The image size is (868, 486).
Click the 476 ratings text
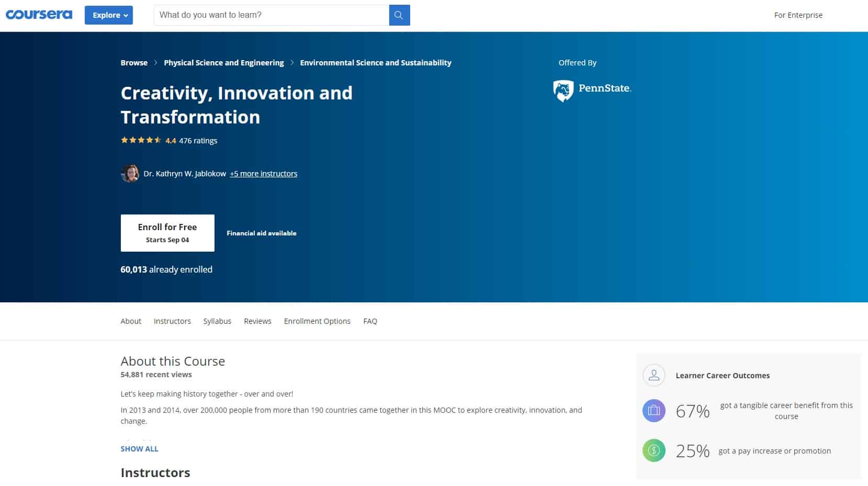(x=198, y=141)
